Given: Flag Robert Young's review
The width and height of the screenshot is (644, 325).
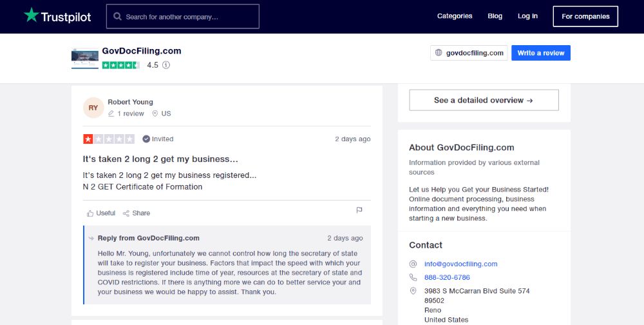Looking at the screenshot, I should pyautogui.click(x=359, y=210).
